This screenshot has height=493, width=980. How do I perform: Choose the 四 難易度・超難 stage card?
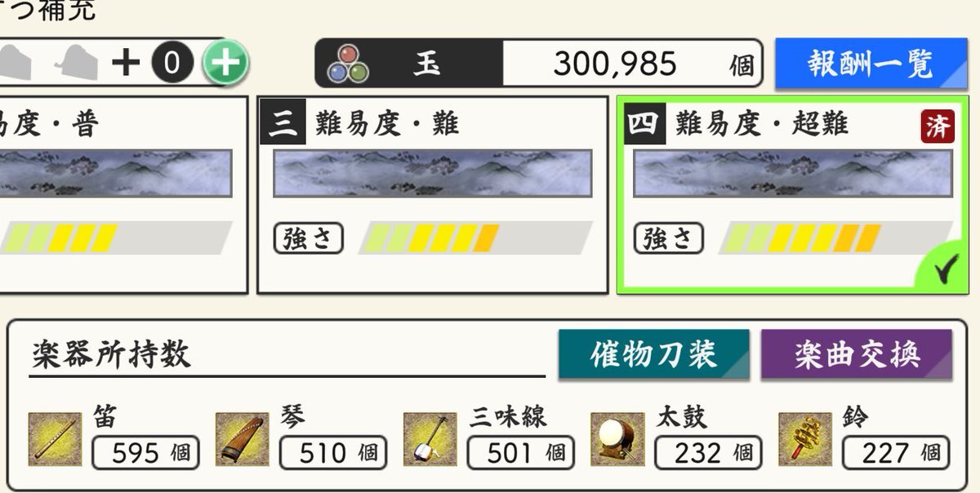point(794,195)
